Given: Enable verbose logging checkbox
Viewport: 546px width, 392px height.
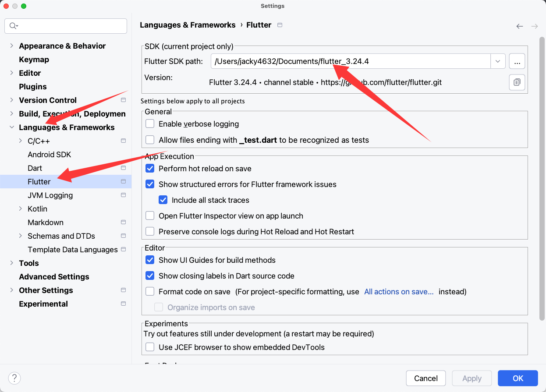Looking at the screenshot, I should [150, 124].
